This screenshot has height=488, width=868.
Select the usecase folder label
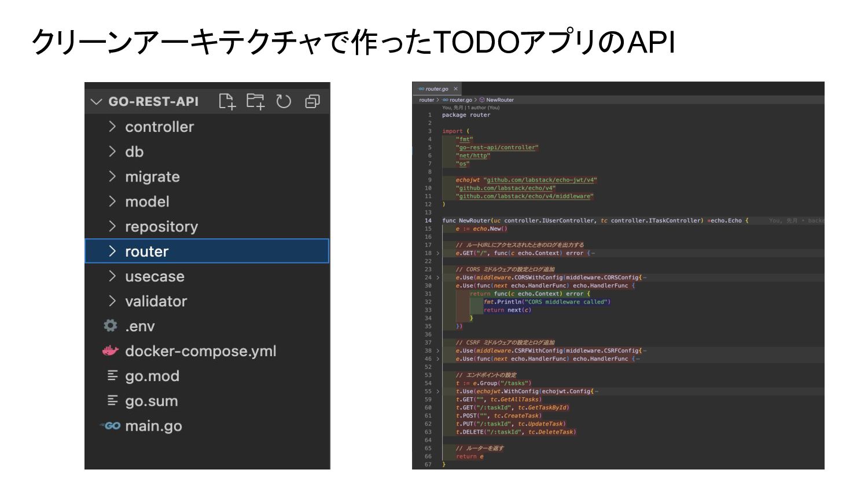pos(155,276)
